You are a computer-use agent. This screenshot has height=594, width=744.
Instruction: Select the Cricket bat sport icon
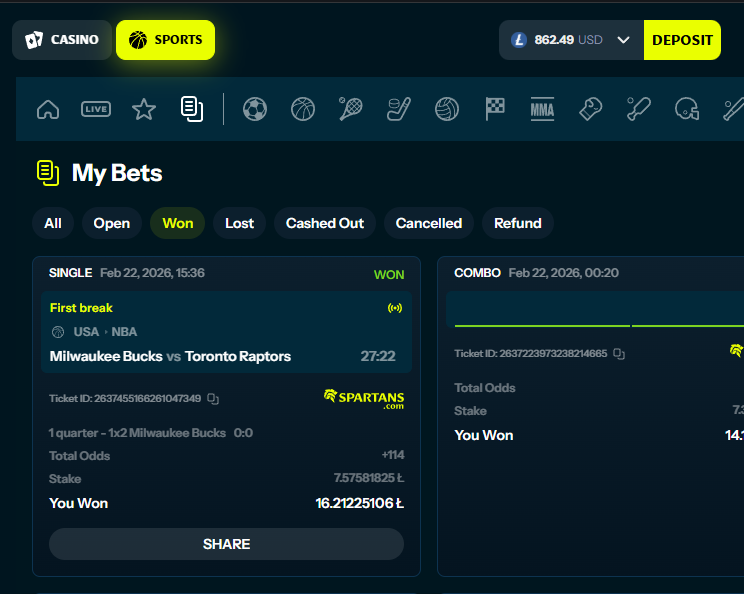pyautogui.click(x=639, y=109)
